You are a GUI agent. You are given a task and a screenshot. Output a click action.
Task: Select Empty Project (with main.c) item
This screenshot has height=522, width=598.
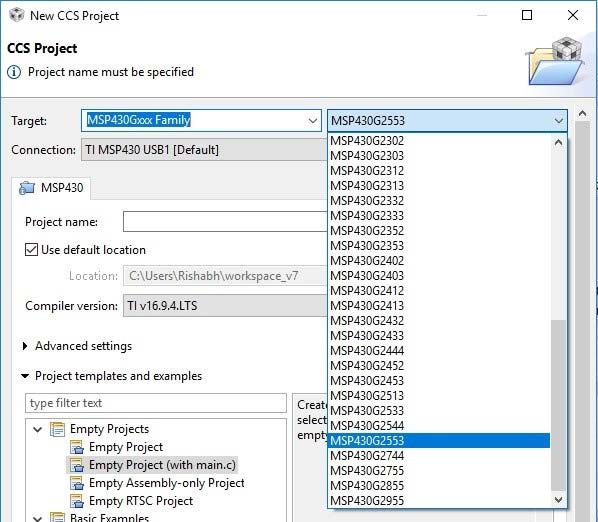tap(162, 465)
